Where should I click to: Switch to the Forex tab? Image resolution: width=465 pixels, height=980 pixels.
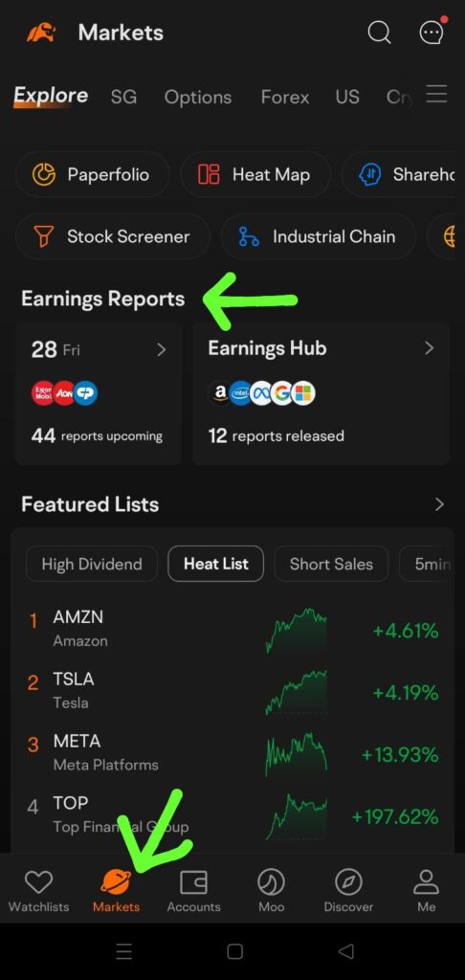click(285, 98)
